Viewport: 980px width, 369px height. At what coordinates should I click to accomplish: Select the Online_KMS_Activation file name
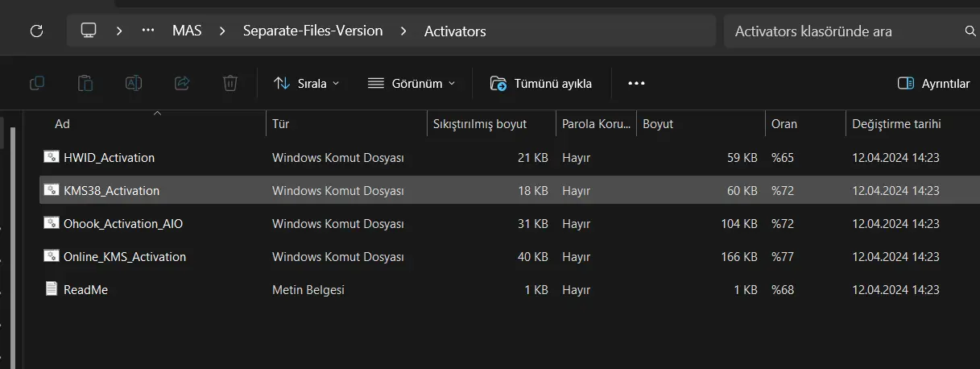[x=125, y=257]
